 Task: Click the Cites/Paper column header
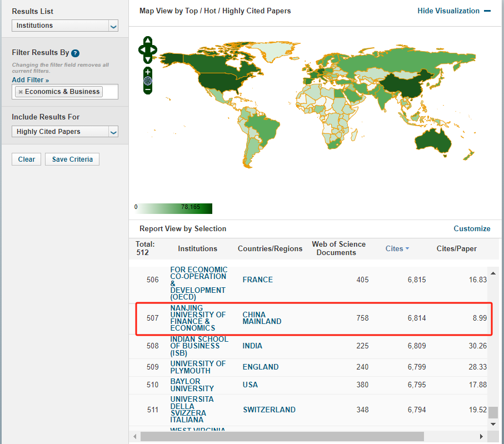coord(456,248)
